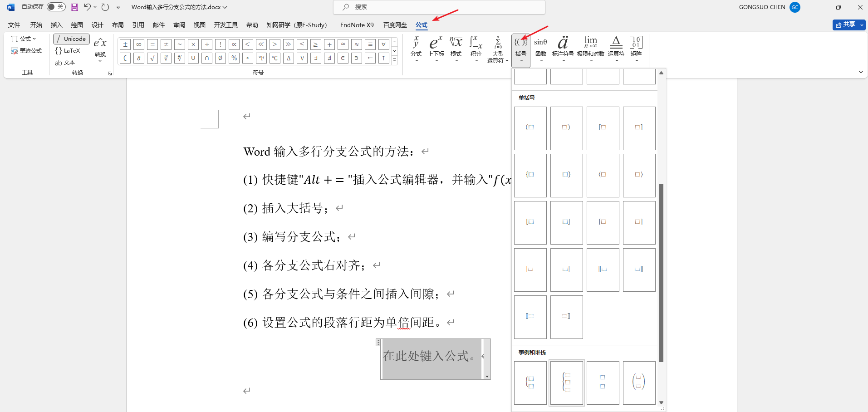Open the 运算符 operator dropdown
This screenshot has height=412, width=868.
616,49
